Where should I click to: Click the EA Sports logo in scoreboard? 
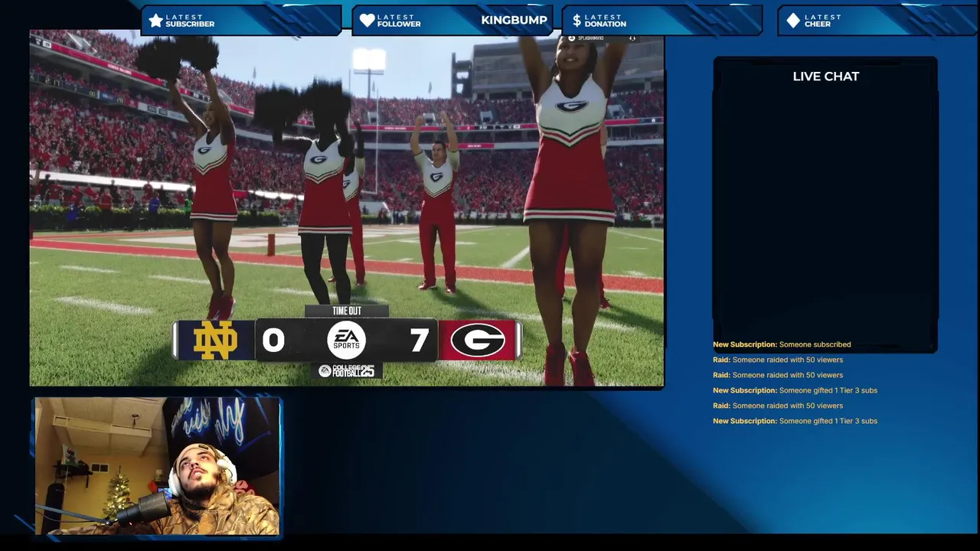click(x=346, y=340)
